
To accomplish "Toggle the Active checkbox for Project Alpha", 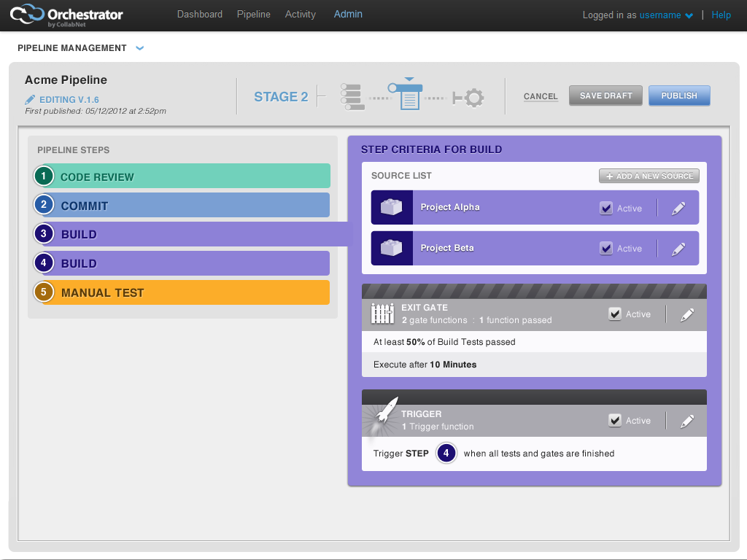I will (x=606, y=208).
